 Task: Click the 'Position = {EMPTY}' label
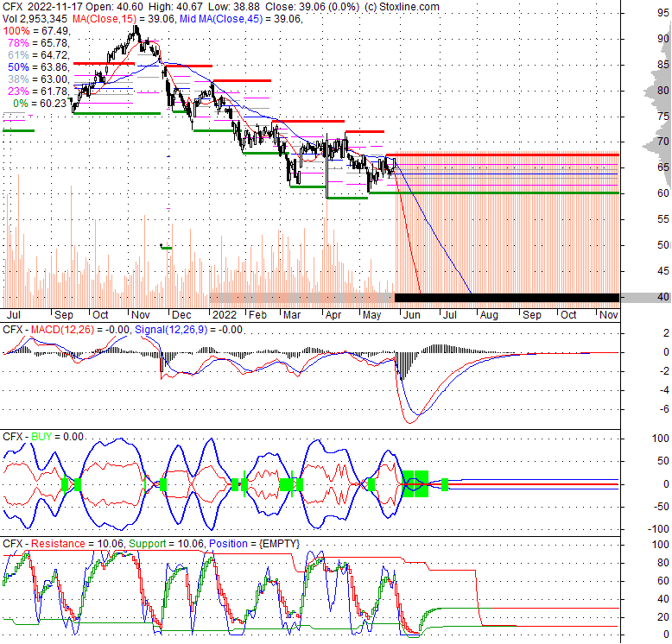tap(254, 544)
